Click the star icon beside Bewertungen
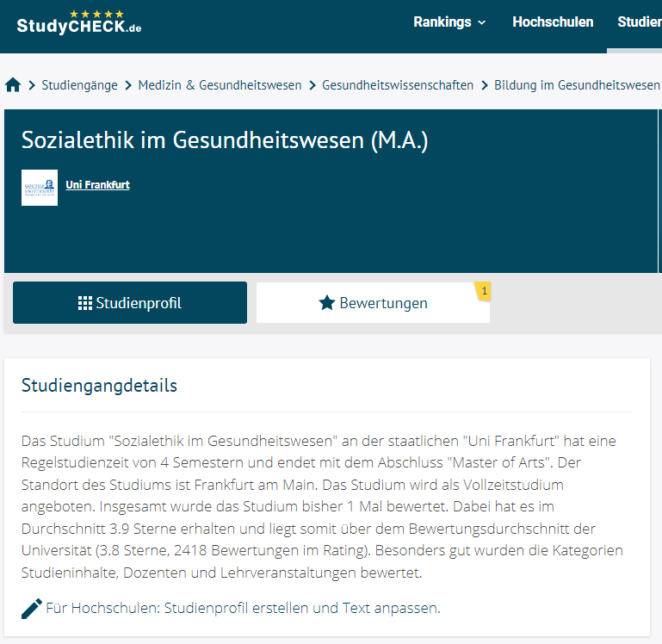Image resolution: width=662 pixels, height=644 pixels. tap(326, 303)
